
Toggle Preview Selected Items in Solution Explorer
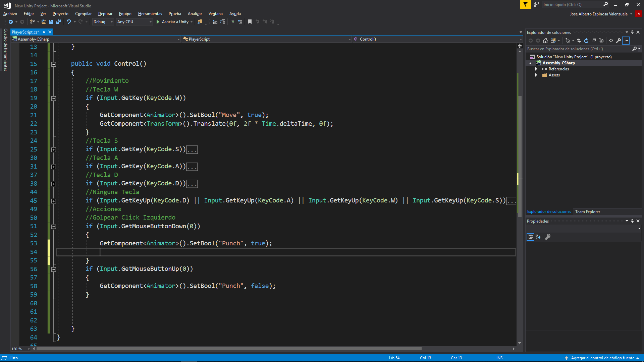click(x=626, y=41)
